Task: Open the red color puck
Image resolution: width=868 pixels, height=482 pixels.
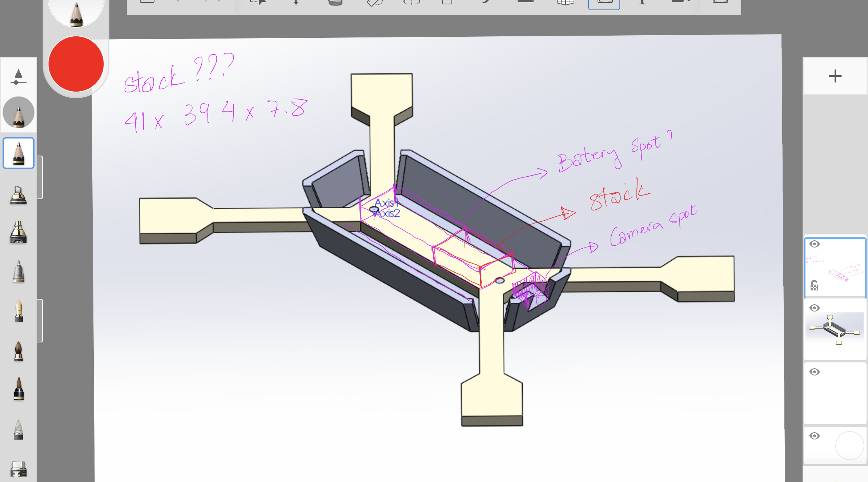Action: [76, 64]
